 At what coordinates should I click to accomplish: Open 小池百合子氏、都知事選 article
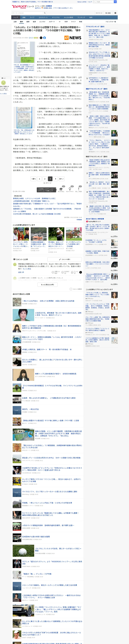(x=58, y=314)
